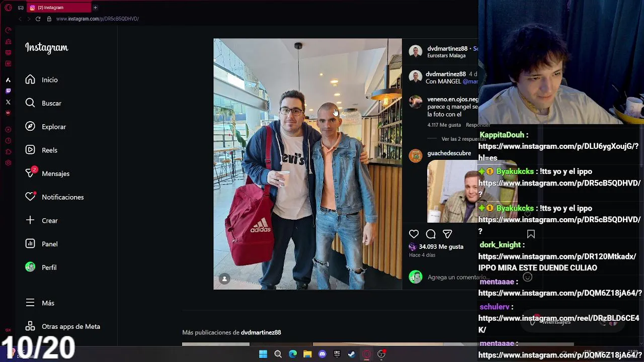This screenshot has height=362, width=644.
Task: Open Perfil profile avatar
Action: tap(30, 267)
